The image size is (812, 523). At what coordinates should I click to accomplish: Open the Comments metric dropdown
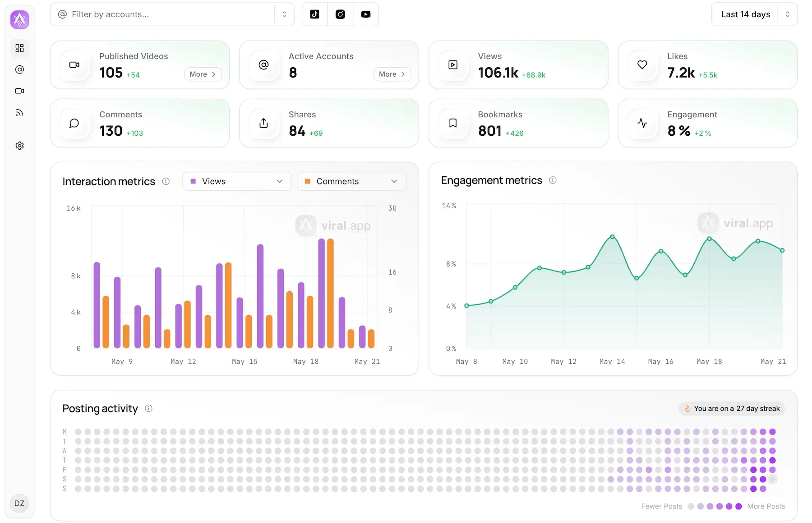click(x=351, y=181)
